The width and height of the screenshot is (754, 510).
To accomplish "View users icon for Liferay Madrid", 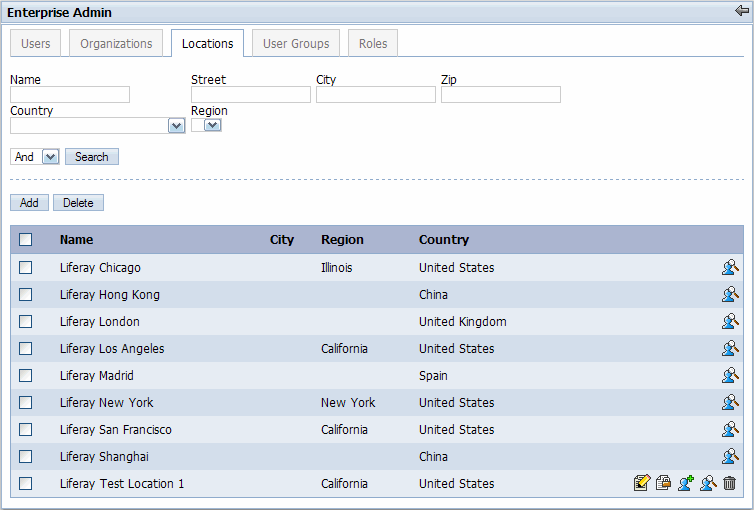I will point(729,375).
